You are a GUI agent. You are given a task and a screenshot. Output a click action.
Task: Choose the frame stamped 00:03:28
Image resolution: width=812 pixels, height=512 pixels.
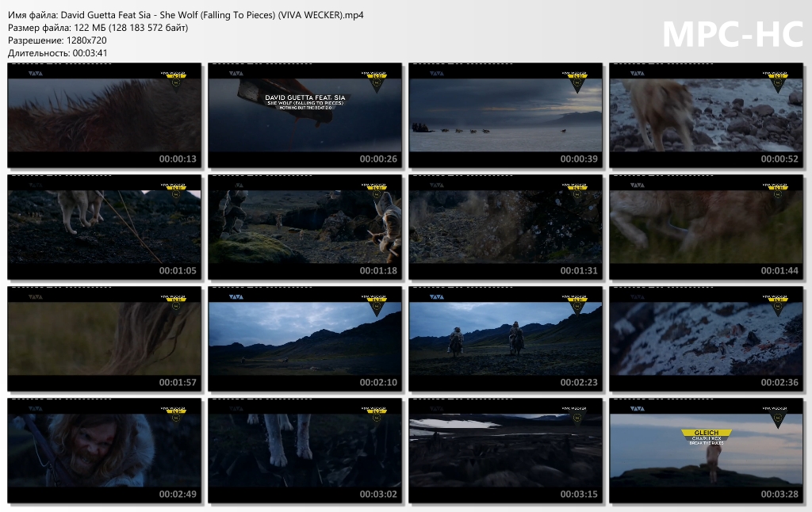707,451
